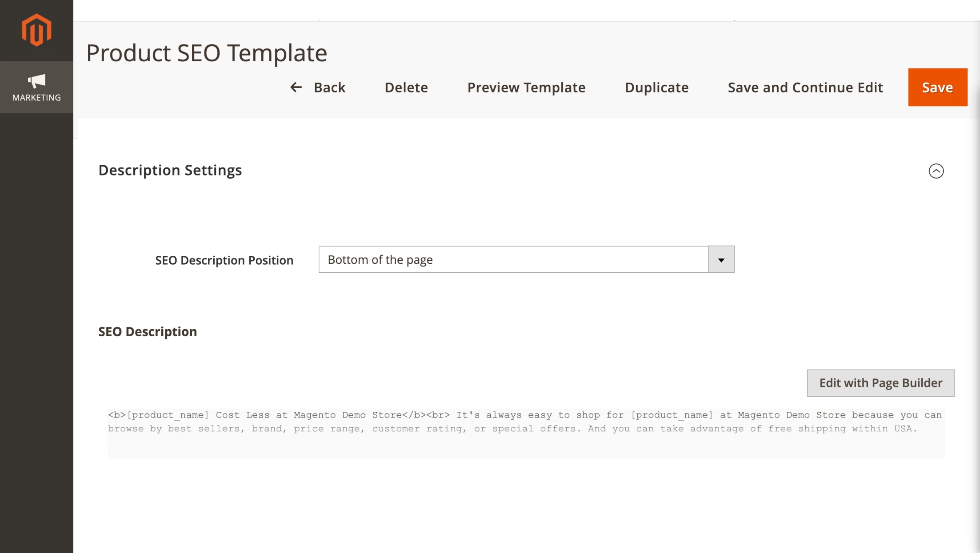The image size is (980, 553).
Task: Click the dropdown caret on the position selector
Action: coord(720,259)
